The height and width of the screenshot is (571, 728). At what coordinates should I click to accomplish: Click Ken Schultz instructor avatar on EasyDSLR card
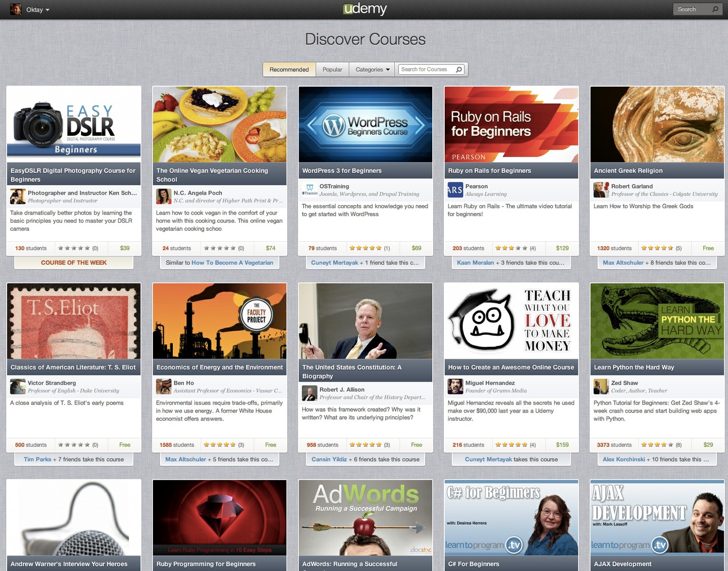pyautogui.click(x=18, y=197)
